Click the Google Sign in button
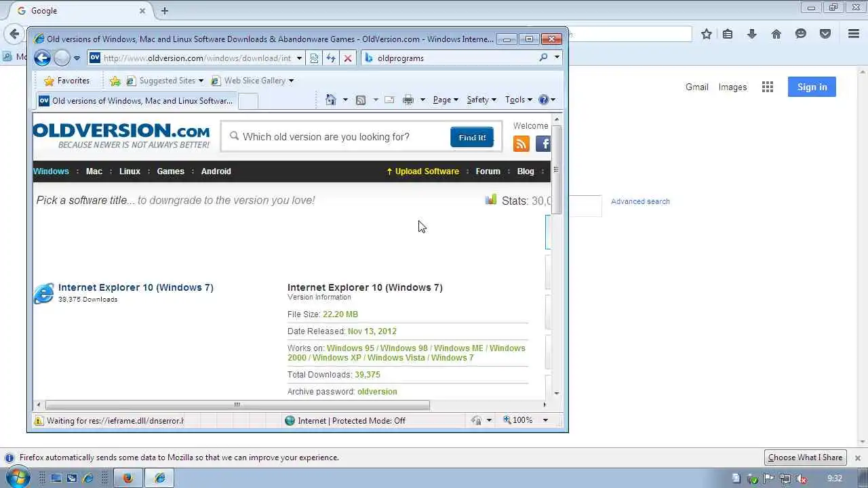This screenshot has height=488, width=868. click(812, 87)
